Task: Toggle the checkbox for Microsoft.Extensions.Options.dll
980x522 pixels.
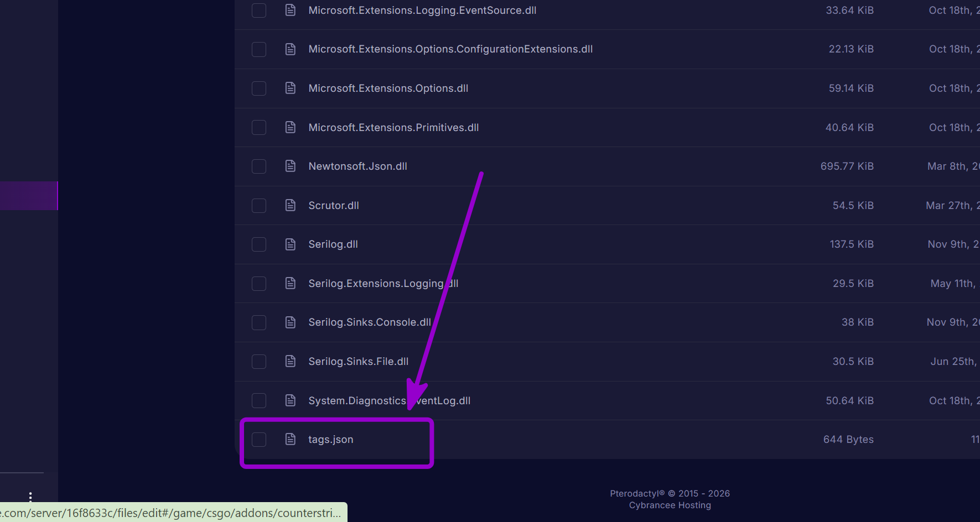Action: point(259,88)
